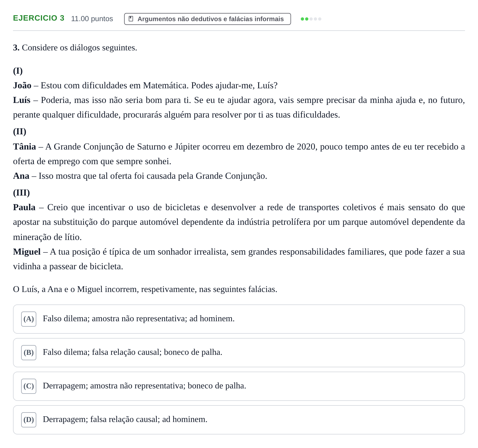Click the speaker name 'Miguel' in dialogue III
The width and height of the screenshot is (478, 448).
(x=27, y=252)
